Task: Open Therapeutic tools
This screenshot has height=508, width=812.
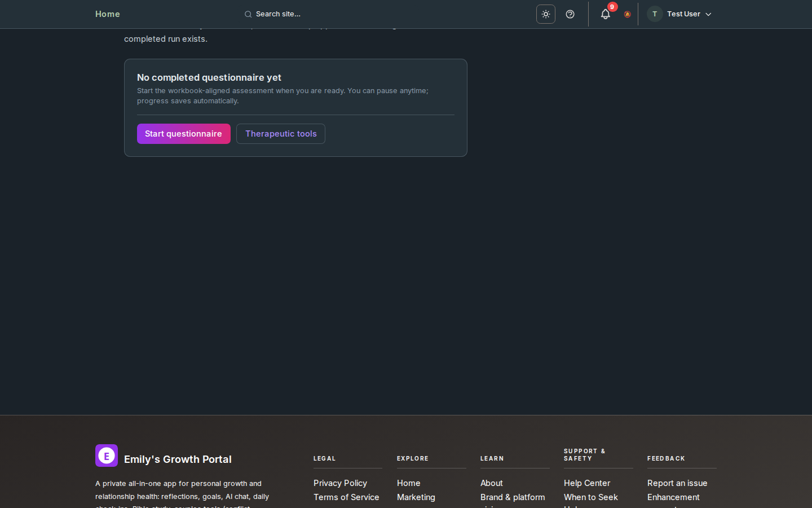Action: point(281,134)
